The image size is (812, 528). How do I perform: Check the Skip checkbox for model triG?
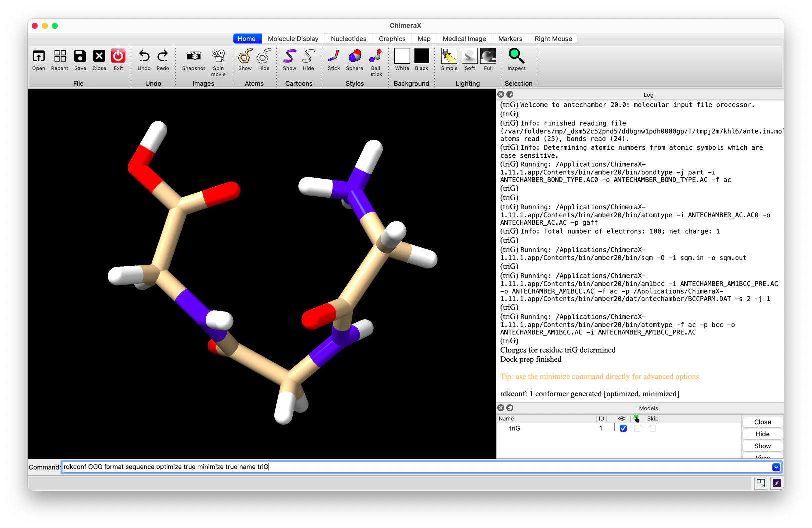(x=652, y=428)
